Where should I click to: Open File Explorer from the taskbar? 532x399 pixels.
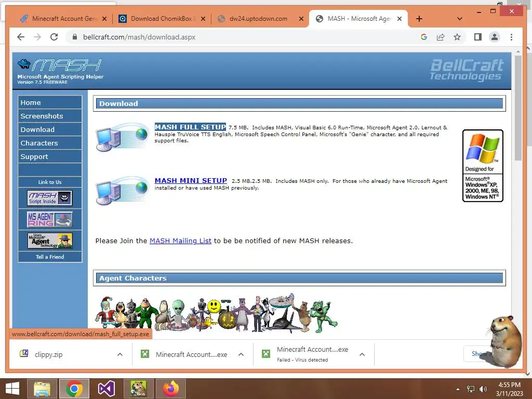(x=43, y=389)
